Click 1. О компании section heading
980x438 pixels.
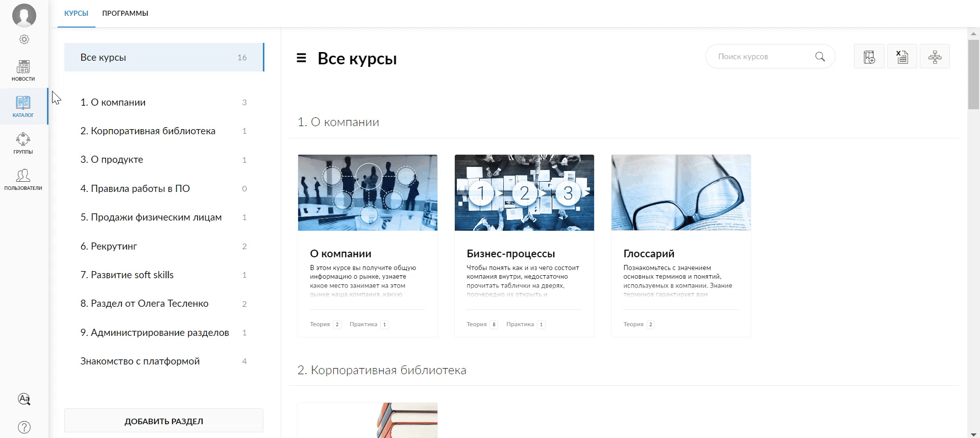(x=338, y=122)
